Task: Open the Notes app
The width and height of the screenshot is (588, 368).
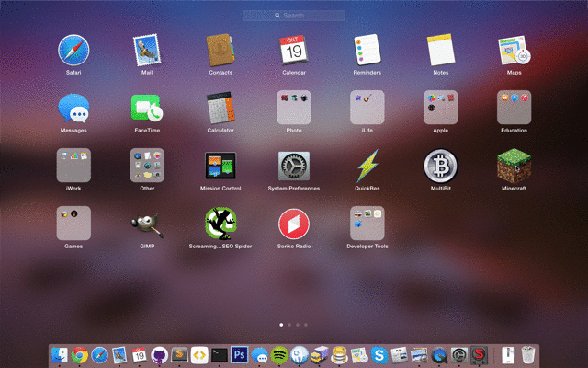Action: tap(441, 50)
